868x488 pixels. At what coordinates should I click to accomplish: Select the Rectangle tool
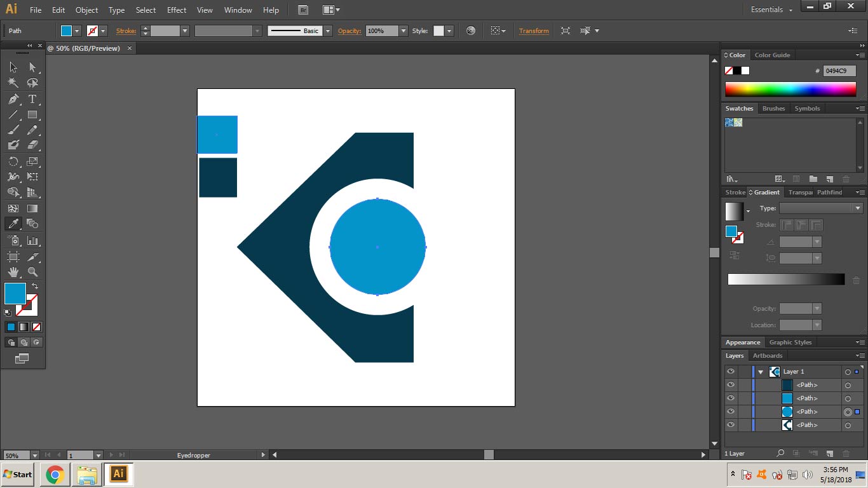(32, 115)
